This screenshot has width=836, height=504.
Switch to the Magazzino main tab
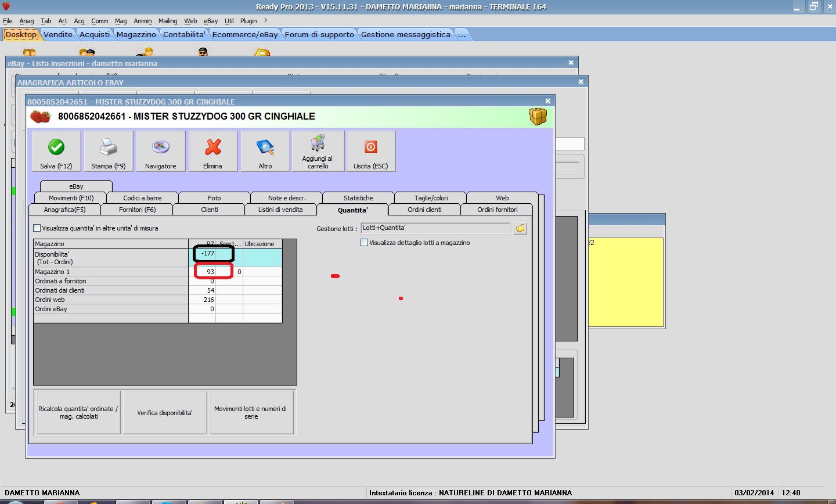[136, 34]
